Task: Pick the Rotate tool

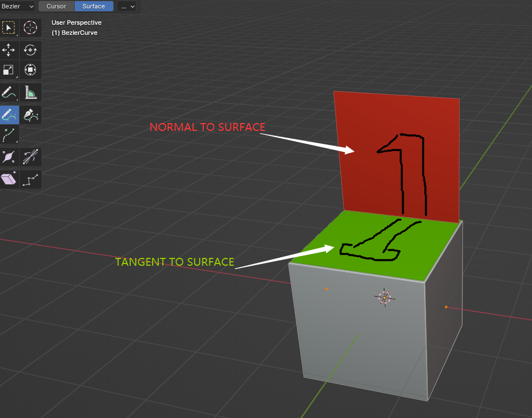Action: [x=30, y=50]
